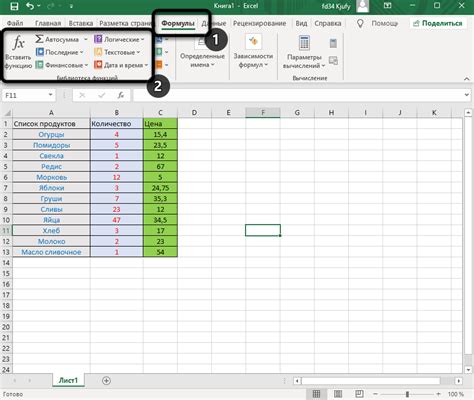This screenshot has height=400, width=474.
Task: Open Определенные имена group
Action: coord(202,52)
